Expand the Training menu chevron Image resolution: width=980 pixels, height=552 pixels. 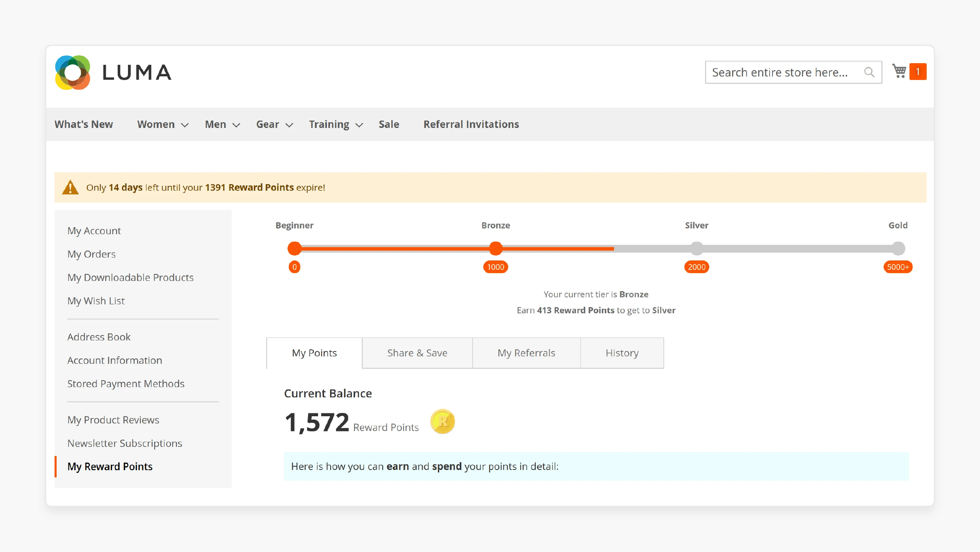coord(359,125)
